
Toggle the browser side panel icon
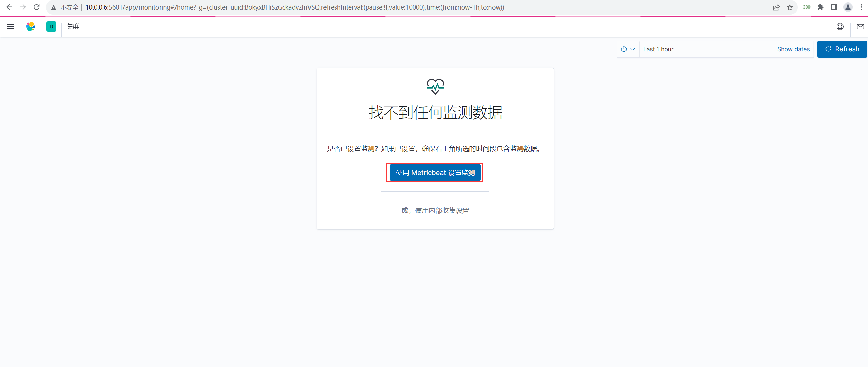click(834, 7)
